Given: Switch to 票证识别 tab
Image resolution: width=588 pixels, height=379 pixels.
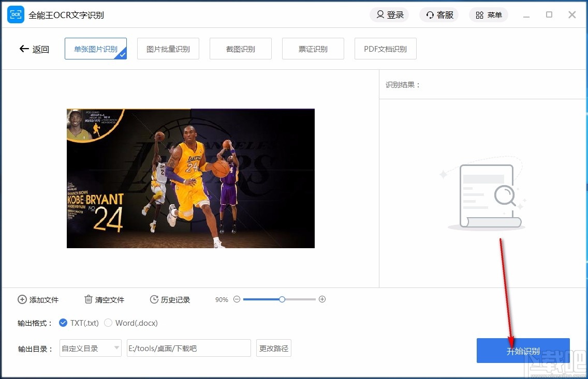Looking at the screenshot, I should pyautogui.click(x=313, y=48).
